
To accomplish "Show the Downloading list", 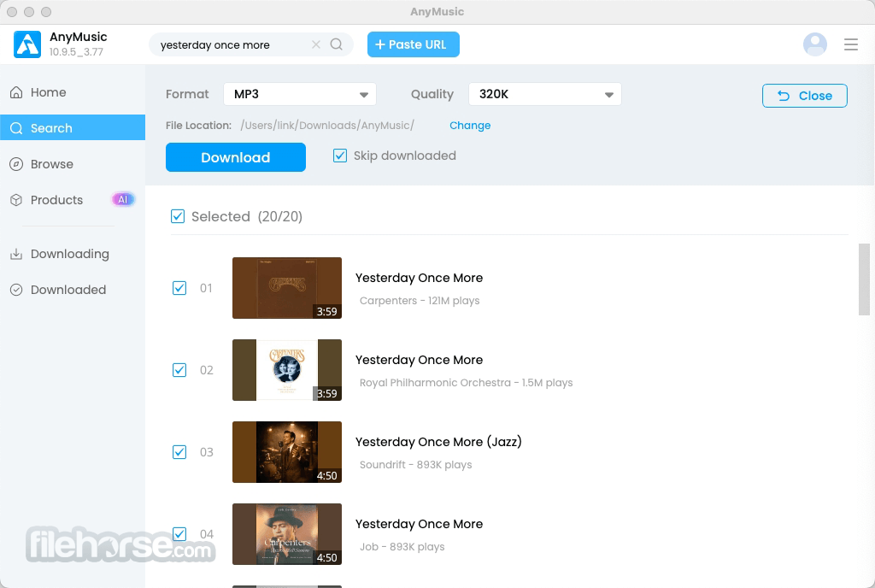I will 73,254.
